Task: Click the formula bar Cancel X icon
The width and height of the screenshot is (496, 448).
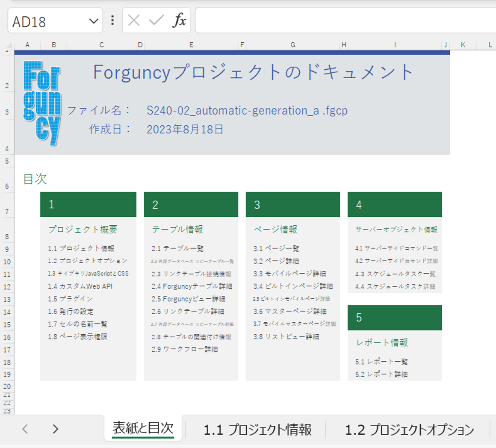Action: pos(134,21)
